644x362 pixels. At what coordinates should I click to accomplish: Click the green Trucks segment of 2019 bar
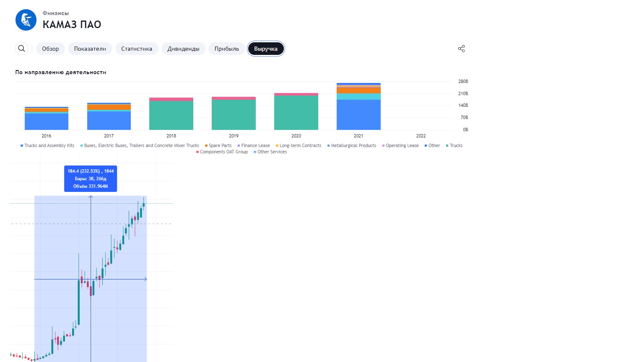pos(234,115)
